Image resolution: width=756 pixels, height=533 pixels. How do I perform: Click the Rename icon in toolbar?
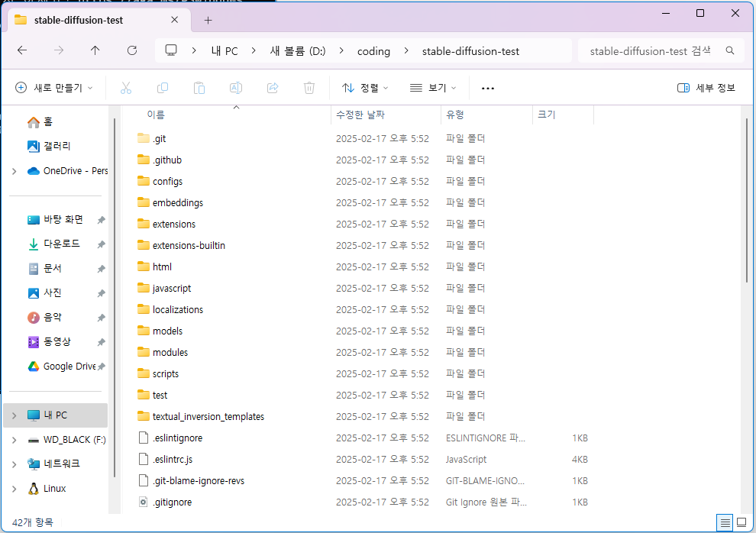pyautogui.click(x=236, y=88)
